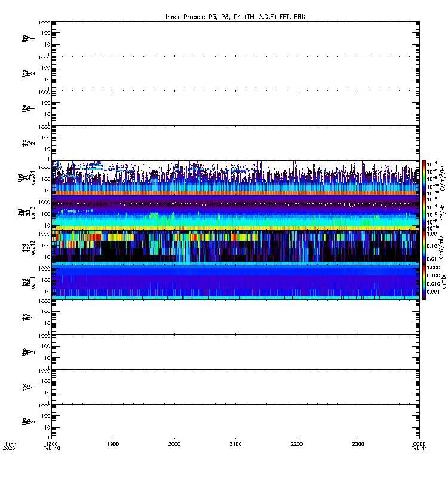Click the empty plot area of the topmost tha ff 1 panel

point(235,38)
